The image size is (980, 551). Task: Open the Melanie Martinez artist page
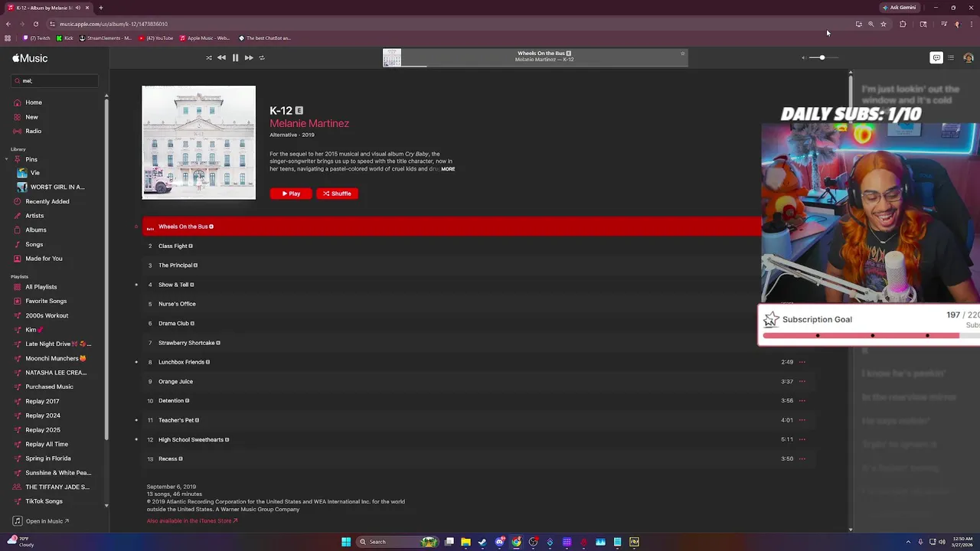[x=309, y=123]
